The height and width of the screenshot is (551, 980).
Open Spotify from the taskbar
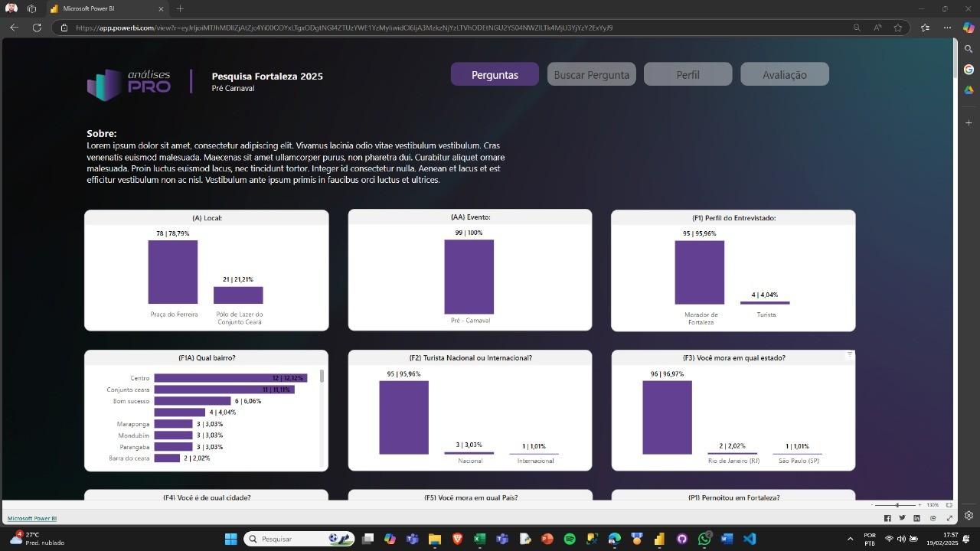[570, 539]
